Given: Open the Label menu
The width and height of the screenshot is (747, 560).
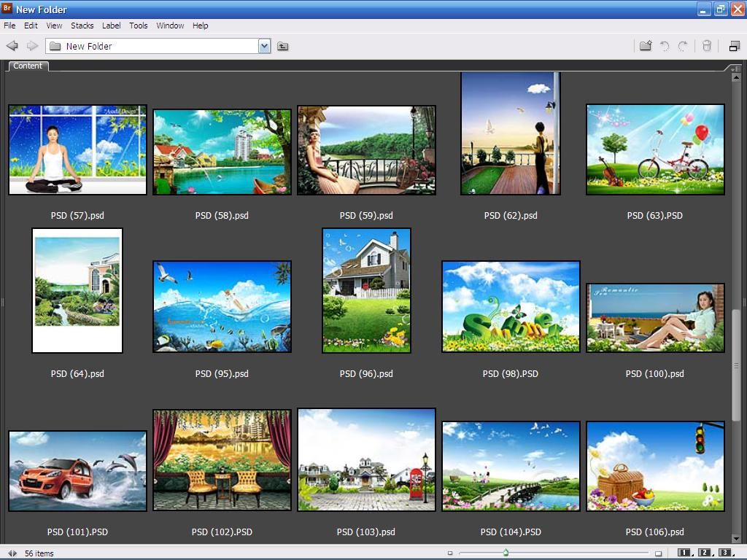Looking at the screenshot, I should (112, 26).
